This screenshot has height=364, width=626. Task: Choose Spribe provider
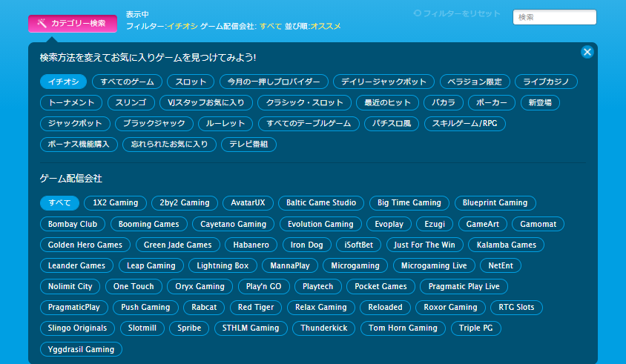[189, 328]
